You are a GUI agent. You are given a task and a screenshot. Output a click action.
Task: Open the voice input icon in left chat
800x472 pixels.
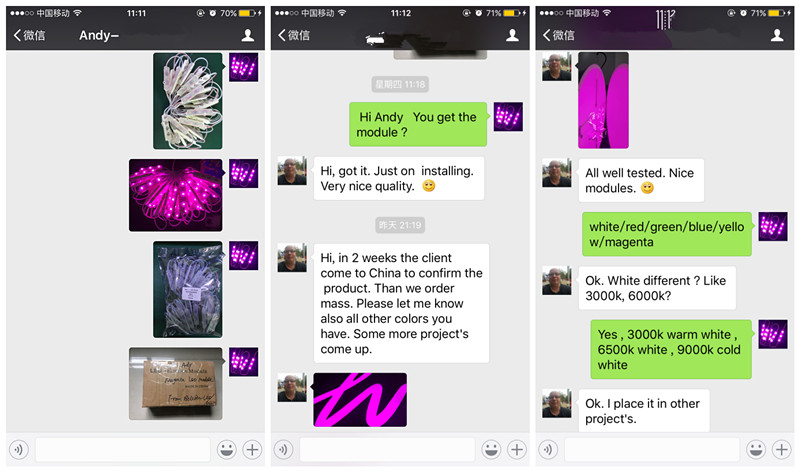(19, 450)
